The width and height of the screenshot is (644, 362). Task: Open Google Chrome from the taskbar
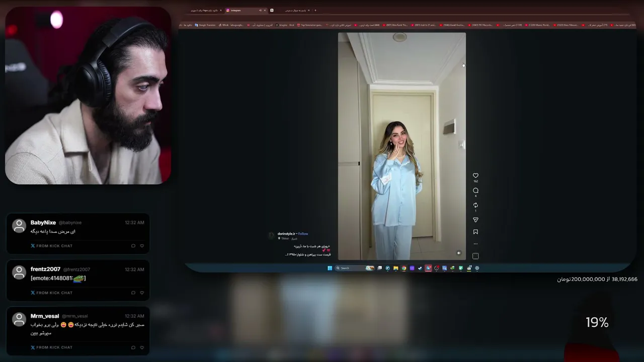(x=404, y=268)
